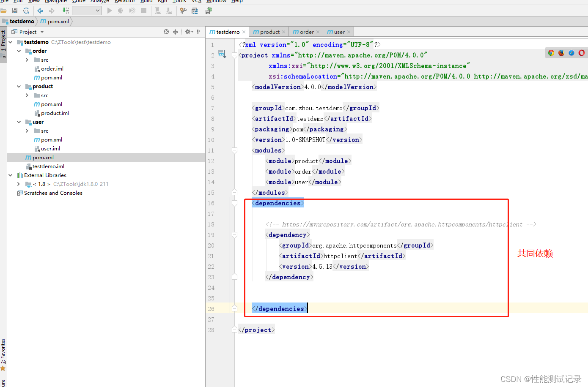
Task: Expand the src folder under order
Action: pos(27,60)
